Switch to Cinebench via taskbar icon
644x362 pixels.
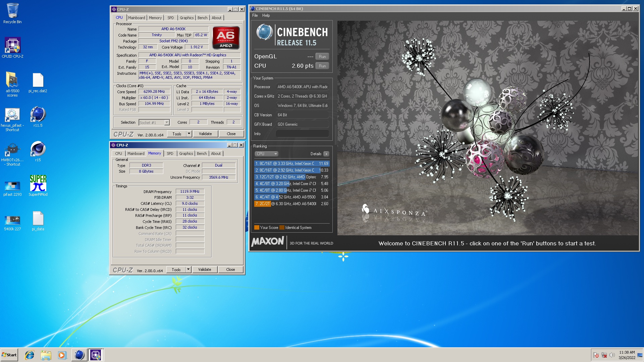tap(79, 355)
